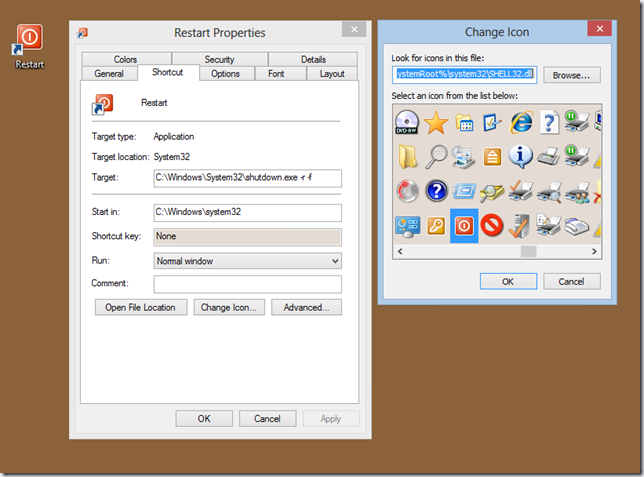
Task: Switch to the Details tab
Action: point(312,60)
